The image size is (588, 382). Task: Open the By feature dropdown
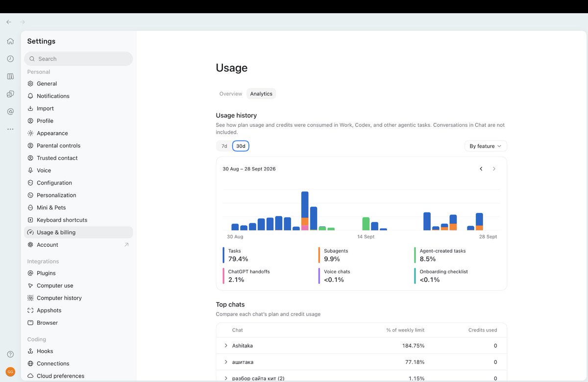(486, 146)
